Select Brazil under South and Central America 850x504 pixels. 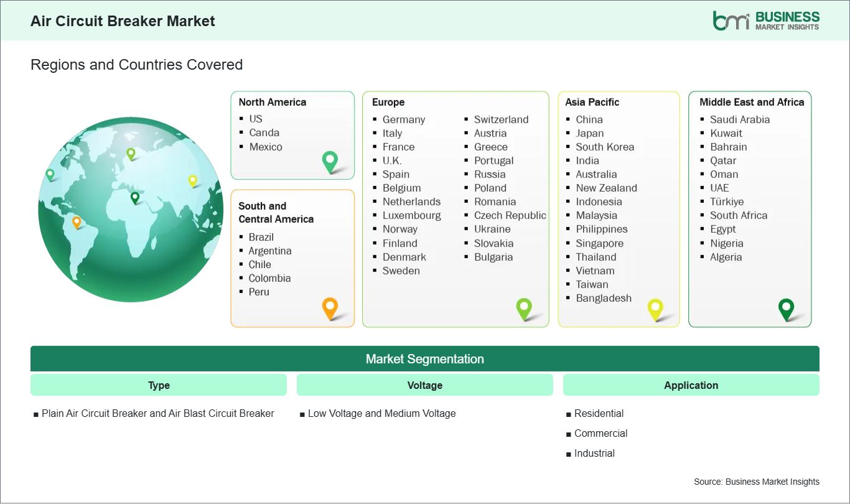[x=261, y=237]
